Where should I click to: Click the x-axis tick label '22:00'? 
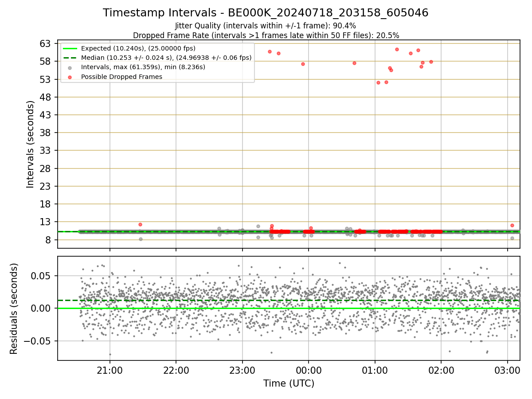[176, 371]
